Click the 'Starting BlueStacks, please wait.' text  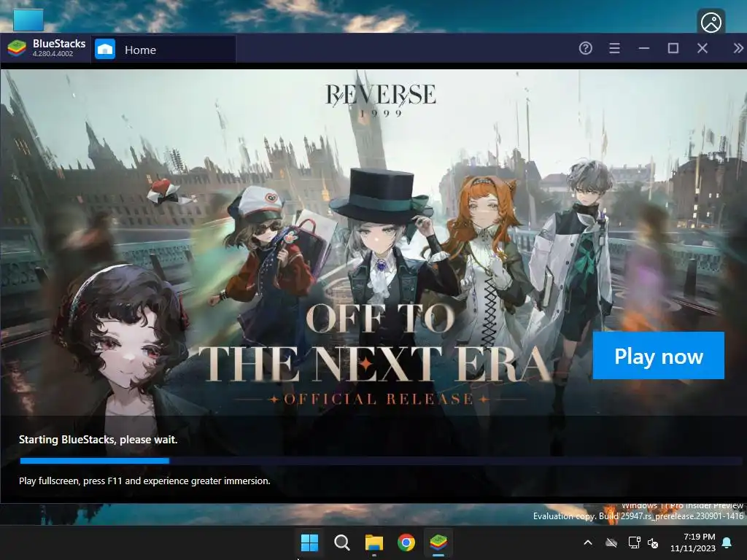point(98,440)
